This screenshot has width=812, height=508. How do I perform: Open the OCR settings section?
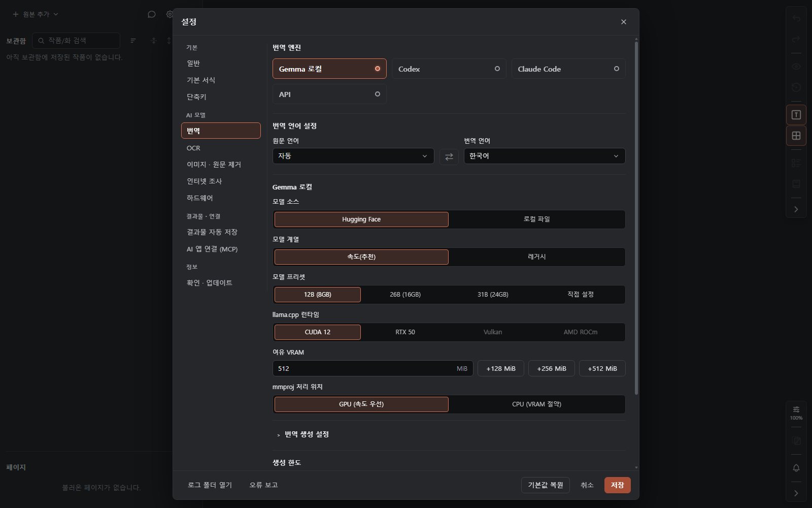pyautogui.click(x=221, y=148)
